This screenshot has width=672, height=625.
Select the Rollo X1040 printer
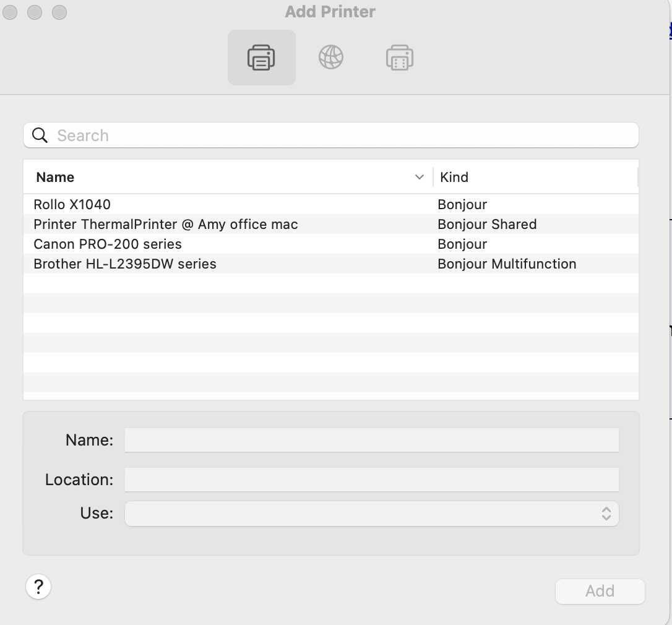(72, 205)
